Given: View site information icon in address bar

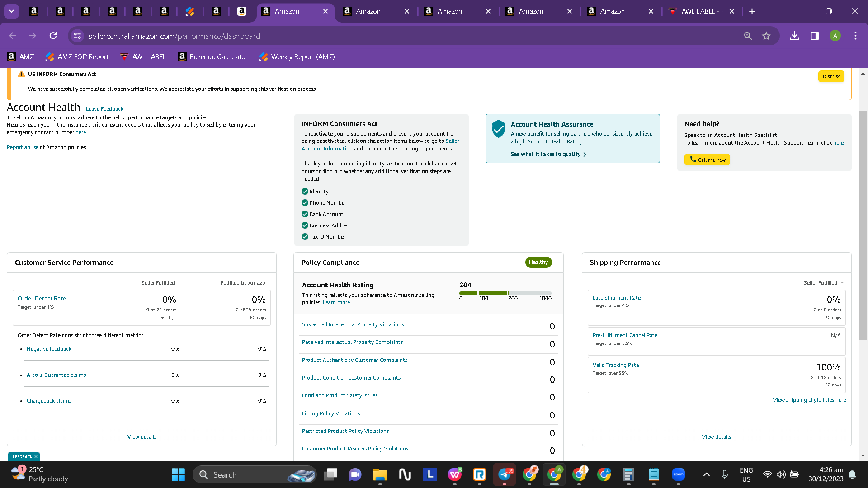Looking at the screenshot, I should click(77, 36).
